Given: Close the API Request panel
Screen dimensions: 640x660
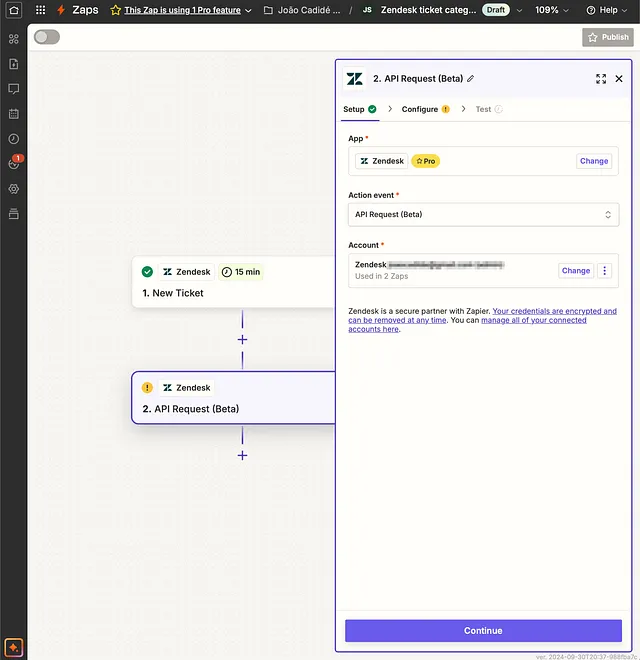Looking at the screenshot, I should point(619,79).
